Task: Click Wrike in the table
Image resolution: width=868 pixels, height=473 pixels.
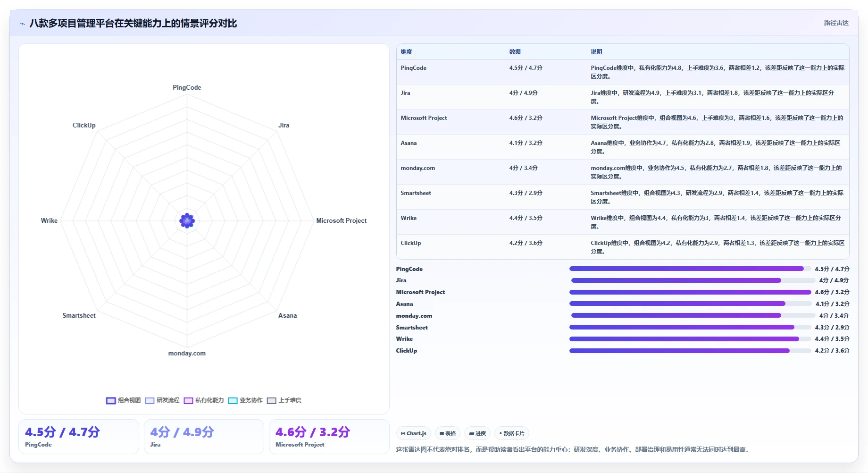Action: tap(409, 218)
